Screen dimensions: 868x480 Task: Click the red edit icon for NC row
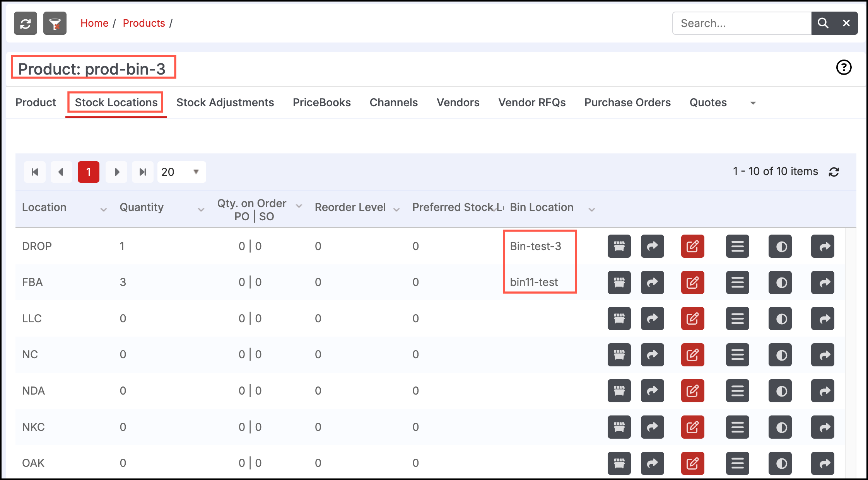pos(692,355)
